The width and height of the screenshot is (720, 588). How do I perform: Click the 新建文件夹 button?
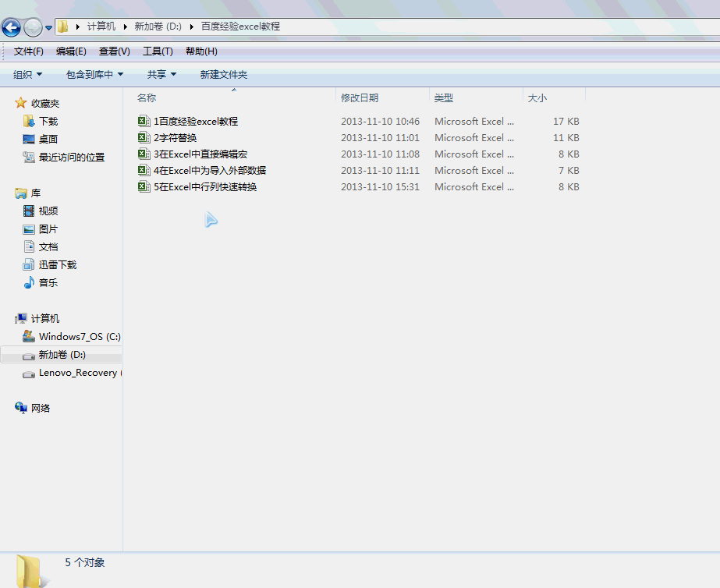(224, 74)
